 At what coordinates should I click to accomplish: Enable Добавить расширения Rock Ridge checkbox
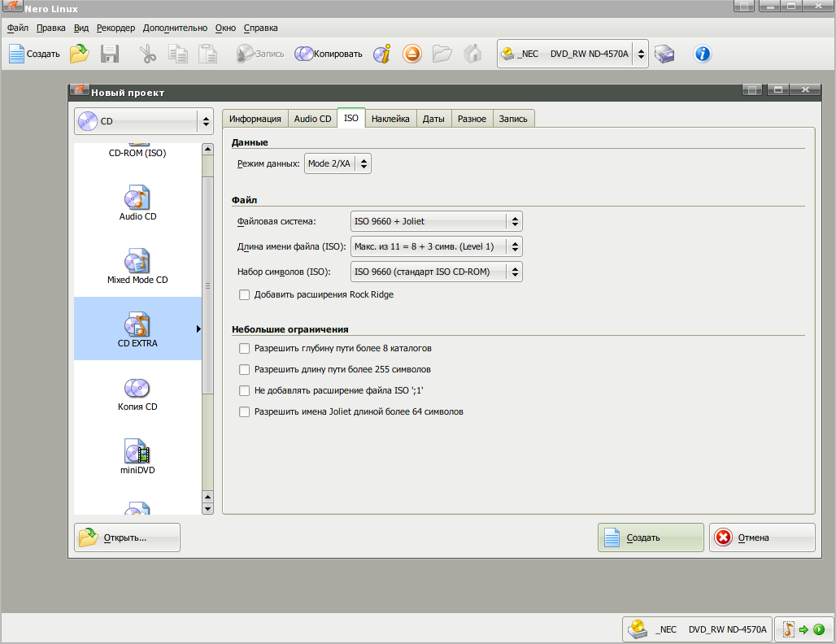pyautogui.click(x=244, y=295)
